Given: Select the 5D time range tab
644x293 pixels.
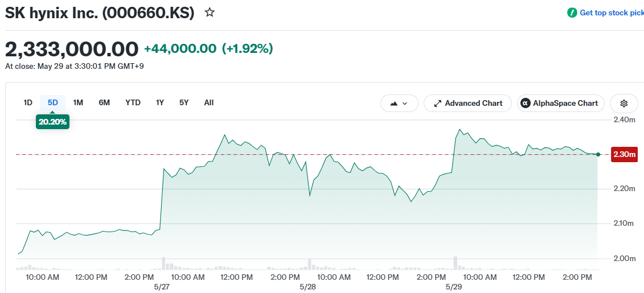Looking at the screenshot, I should 52,102.
